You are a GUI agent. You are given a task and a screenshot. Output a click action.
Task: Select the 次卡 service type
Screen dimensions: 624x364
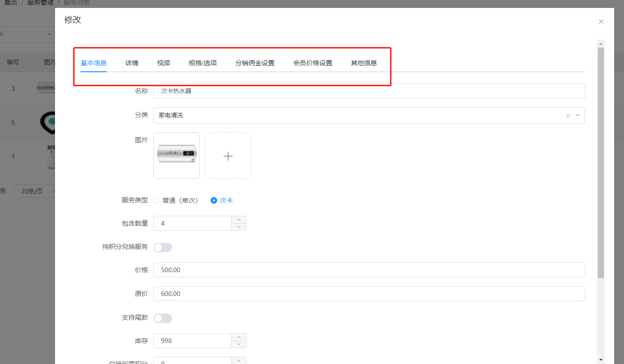pyautogui.click(x=222, y=200)
